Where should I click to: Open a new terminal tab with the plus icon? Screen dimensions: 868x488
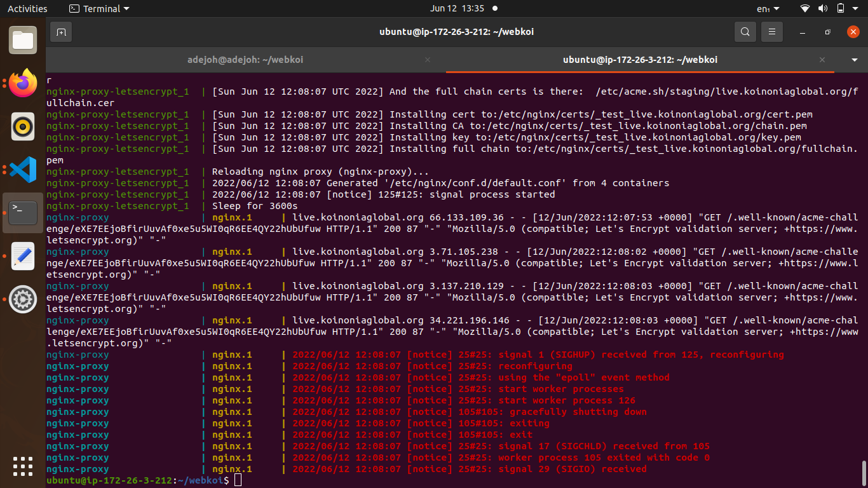point(61,31)
